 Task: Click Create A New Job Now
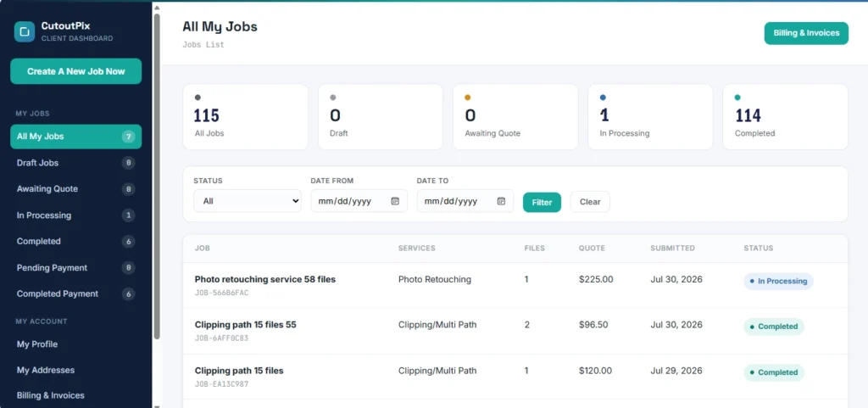(x=75, y=71)
